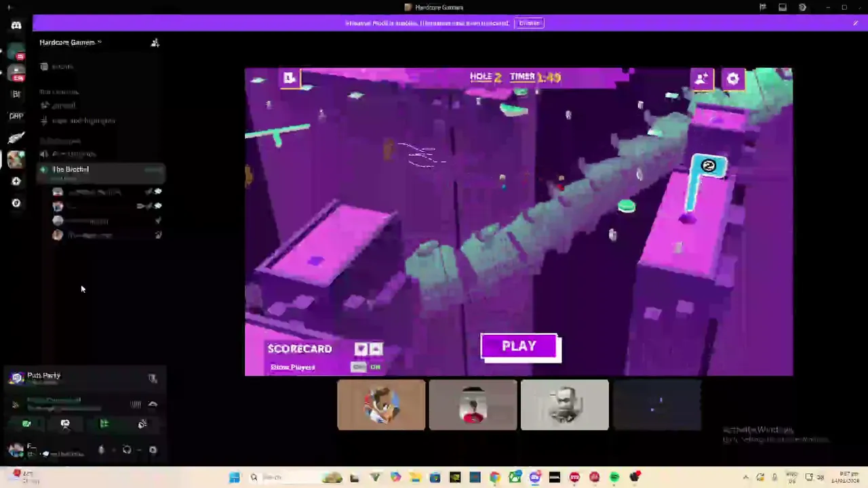This screenshot has height=488, width=868.
Task: Click the second Scorecard arrow button
Action: (376, 349)
